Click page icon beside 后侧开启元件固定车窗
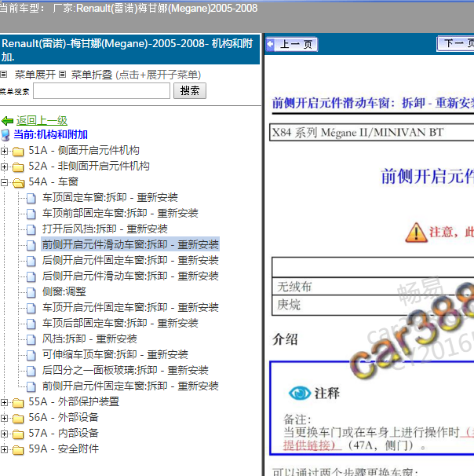The image size is (474, 476). pos(31,261)
